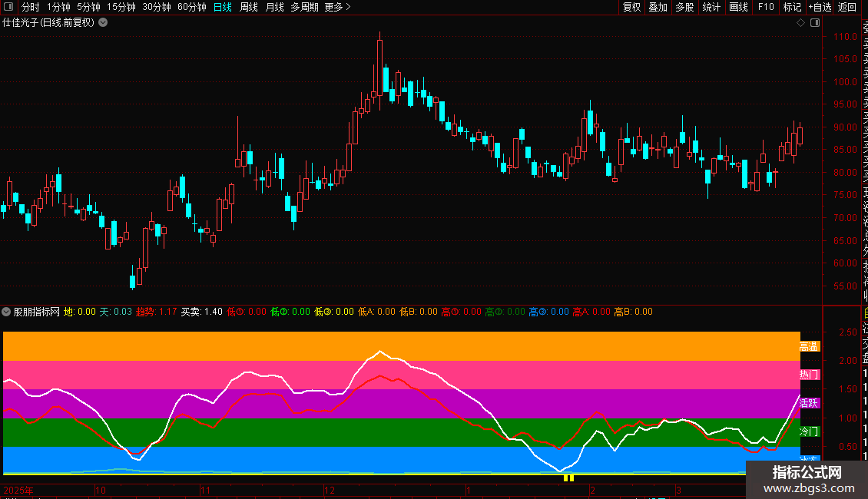Switch to the 分时 intraday tab

point(31,7)
